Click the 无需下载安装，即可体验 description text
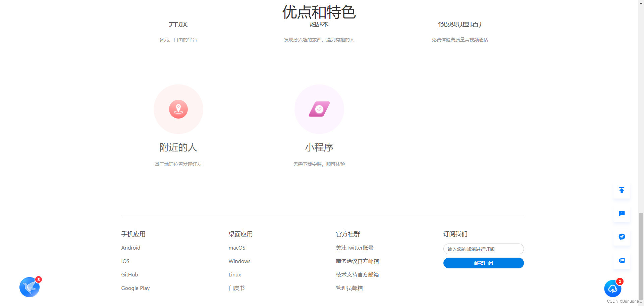Viewport: 644px width, 306px height. [x=319, y=164]
